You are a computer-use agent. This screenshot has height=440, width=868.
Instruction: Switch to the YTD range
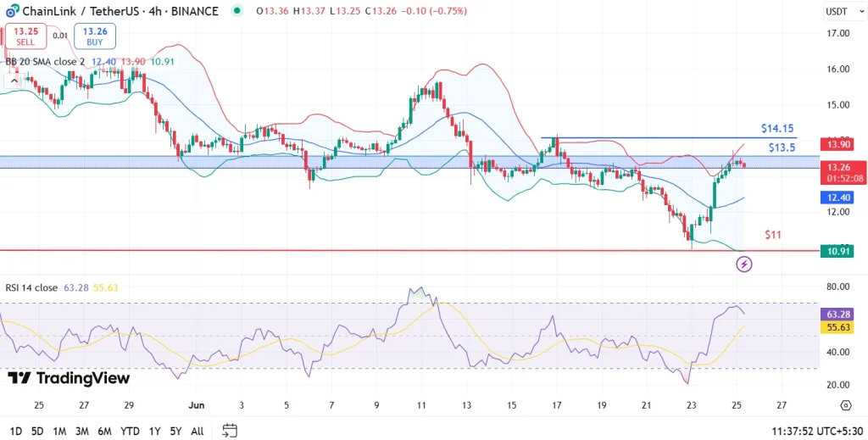click(x=130, y=431)
